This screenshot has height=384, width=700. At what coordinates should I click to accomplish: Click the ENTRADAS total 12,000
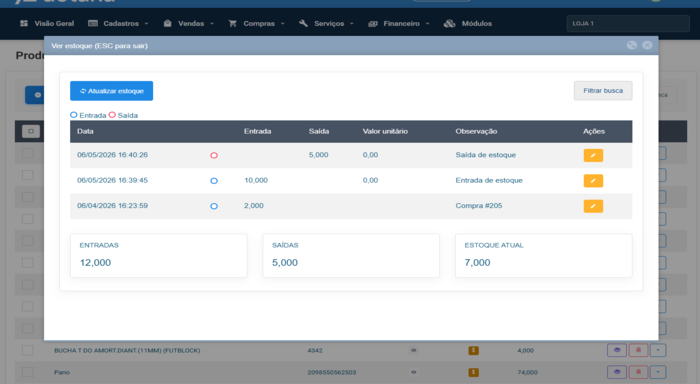pyautogui.click(x=96, y=263)
